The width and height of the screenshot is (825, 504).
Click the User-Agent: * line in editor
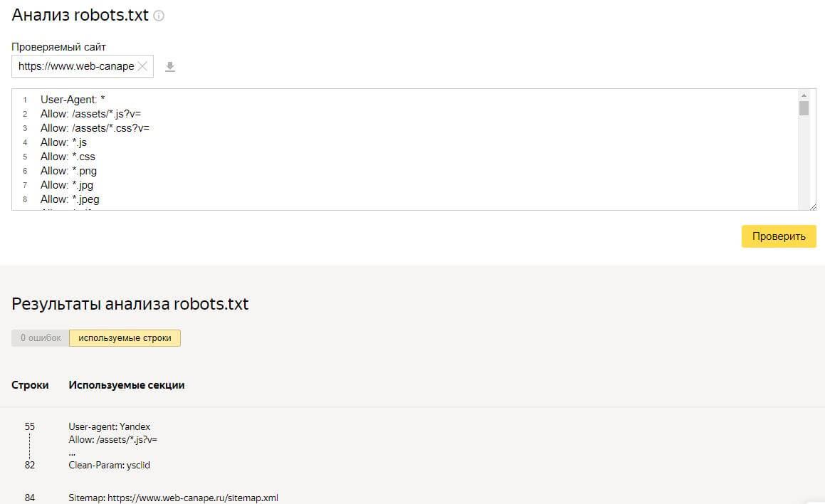click(73, 100)
